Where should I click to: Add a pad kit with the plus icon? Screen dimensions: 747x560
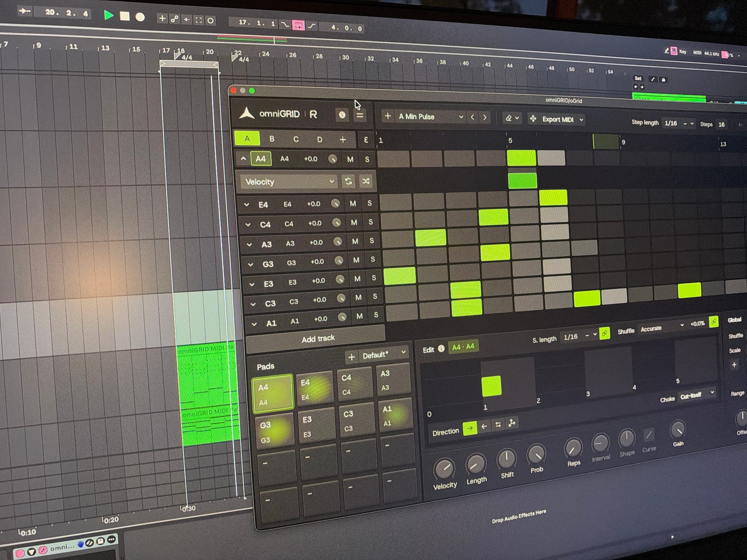[x=352, y=357]
